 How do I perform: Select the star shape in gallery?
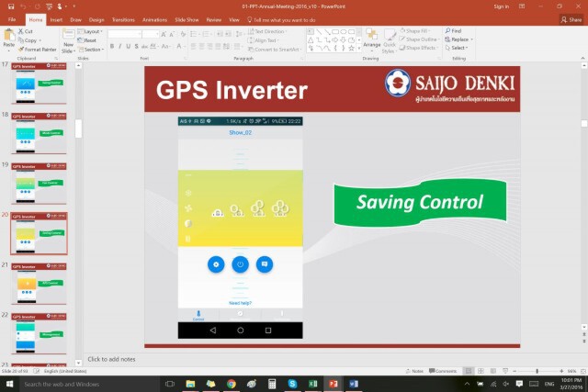pyautogui.click(x=351, y=49)
